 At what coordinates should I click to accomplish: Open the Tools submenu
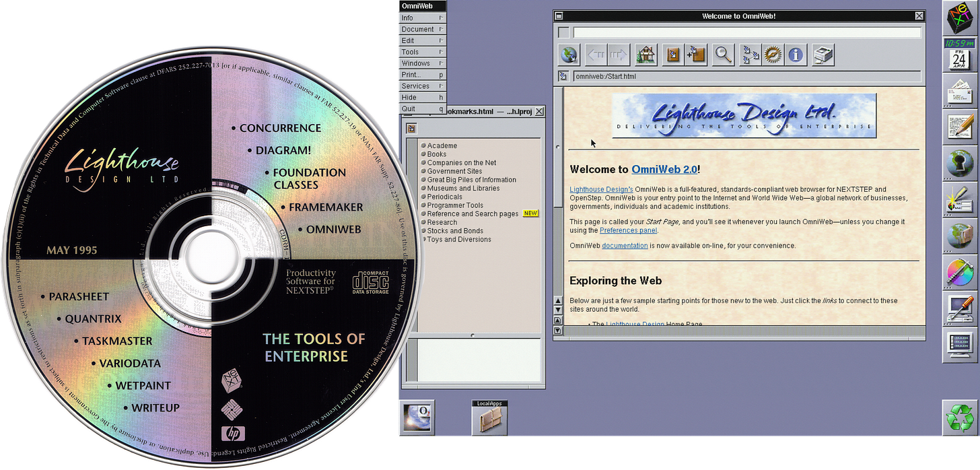point(423,52)
